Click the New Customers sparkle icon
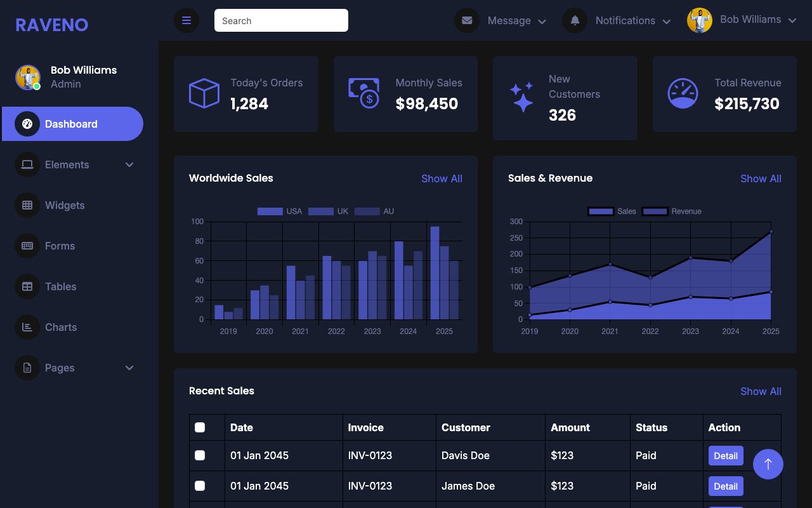 522,97
